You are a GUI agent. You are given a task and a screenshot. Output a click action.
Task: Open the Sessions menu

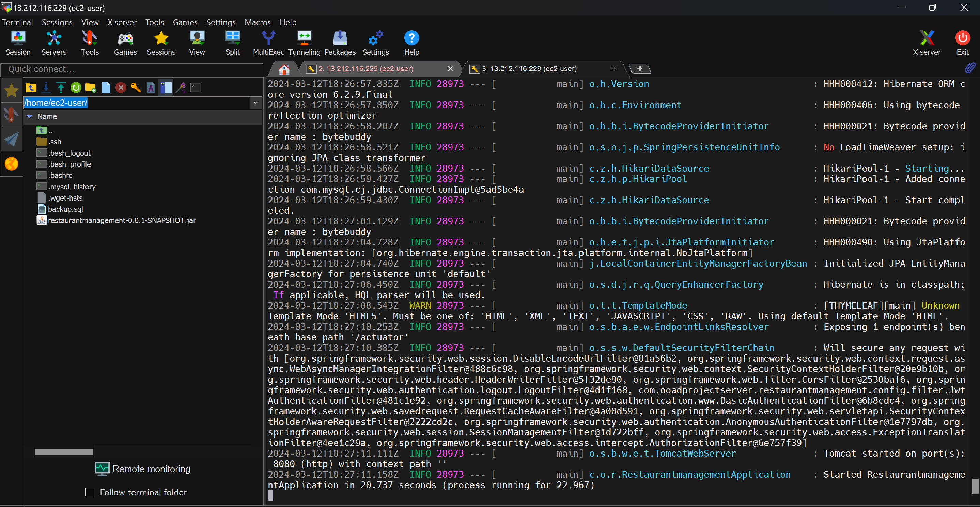57,22
